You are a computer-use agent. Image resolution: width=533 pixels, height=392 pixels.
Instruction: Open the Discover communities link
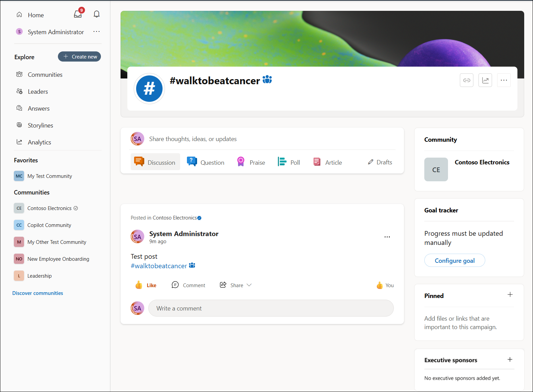click(38, 293)
